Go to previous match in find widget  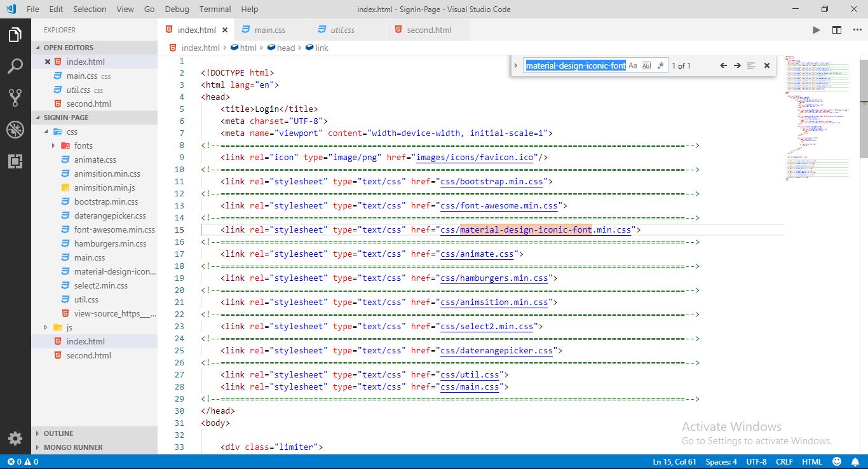723,65
